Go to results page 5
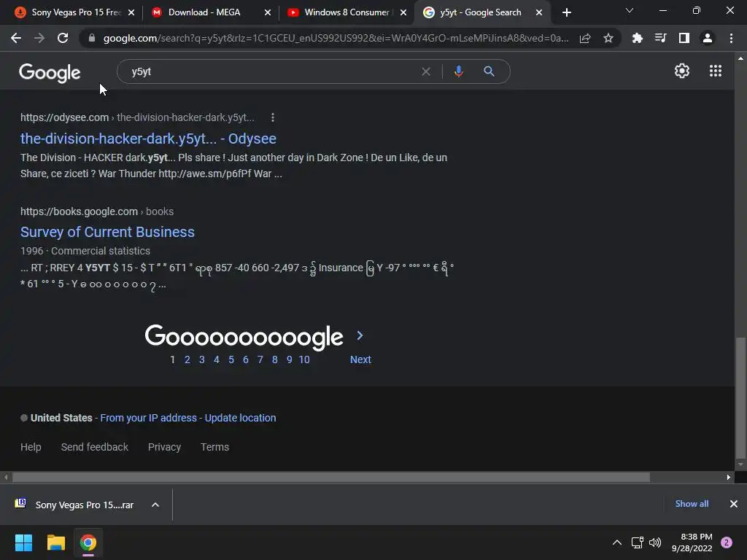This screenshot has width=747, height=560. tap(231, 359)
